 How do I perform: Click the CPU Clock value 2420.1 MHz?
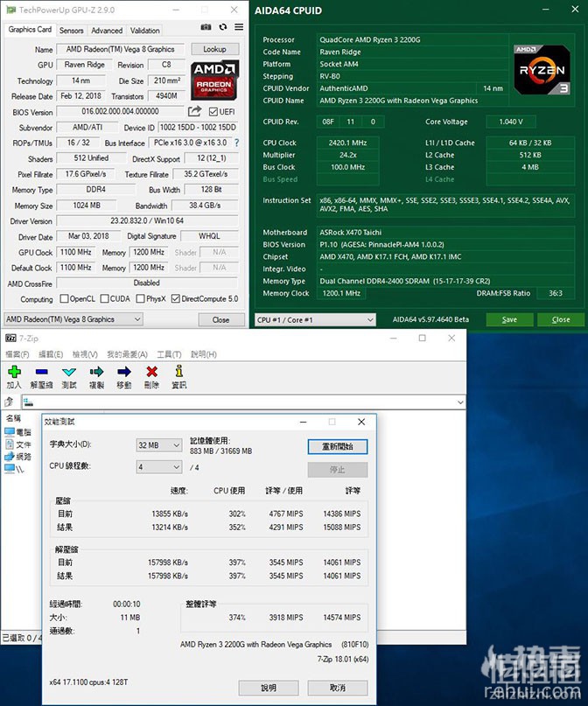[347, 143]
